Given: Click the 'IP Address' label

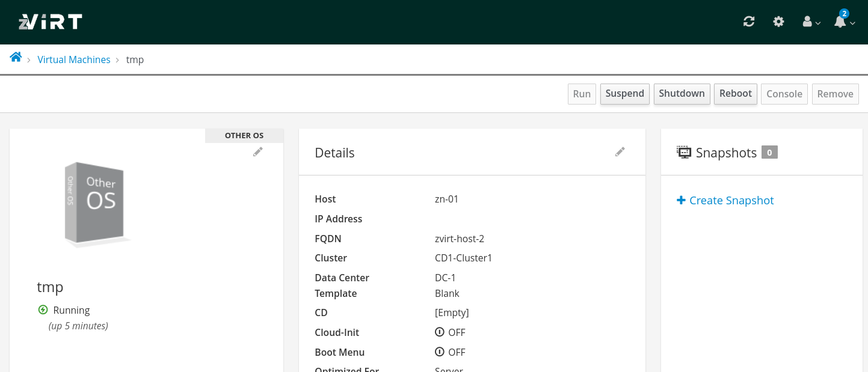Looking at the screenshot, I should coord(339,219).
